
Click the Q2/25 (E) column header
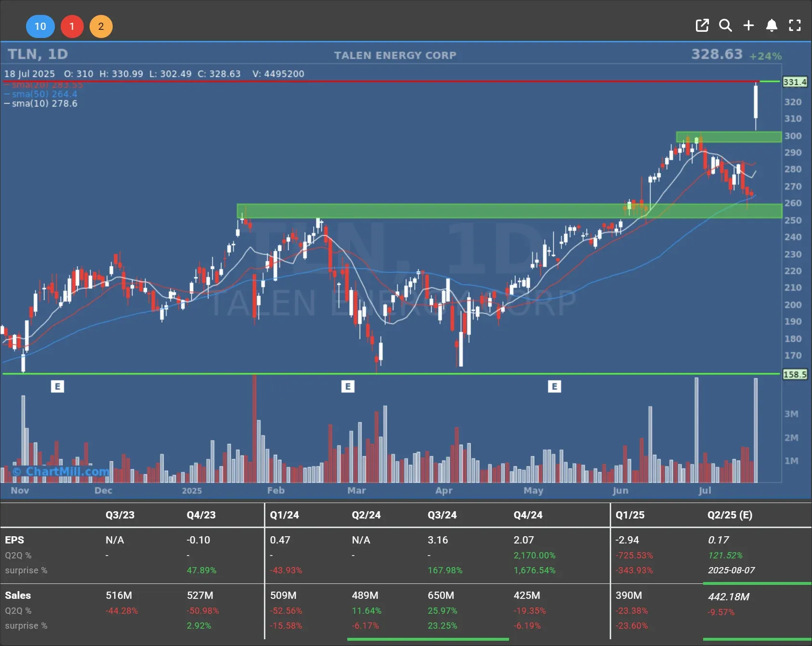(730, 515)
